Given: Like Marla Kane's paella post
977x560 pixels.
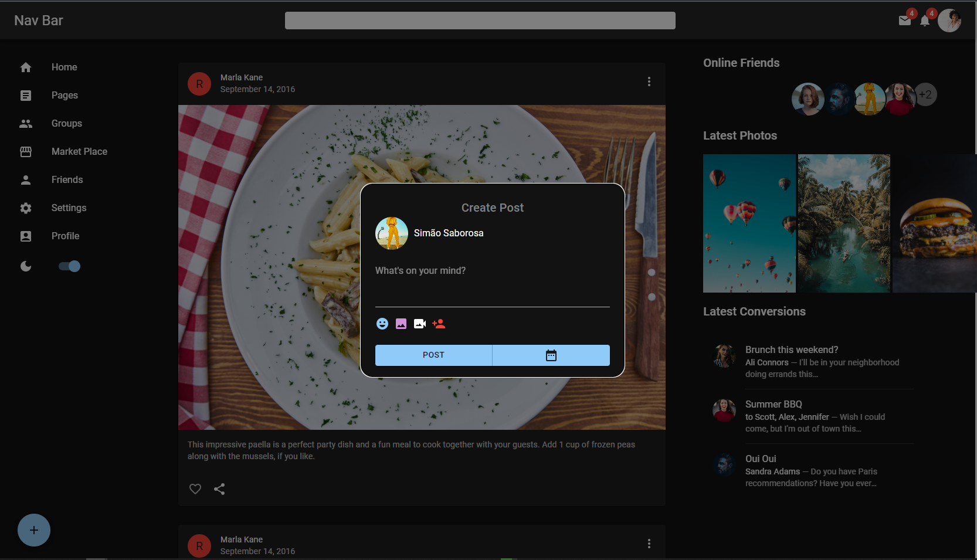Looking at the screenshot, I should click(x=195, y=489).
